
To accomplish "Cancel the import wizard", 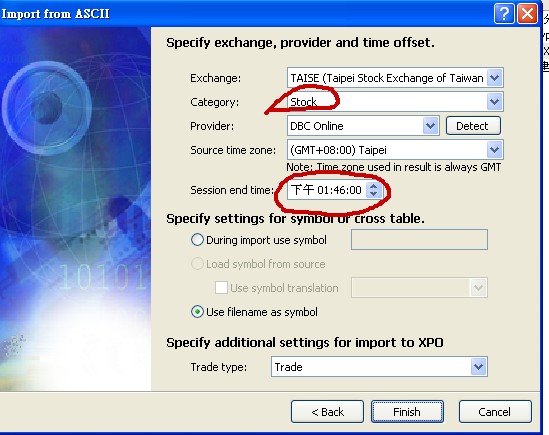I will (495, 412).
